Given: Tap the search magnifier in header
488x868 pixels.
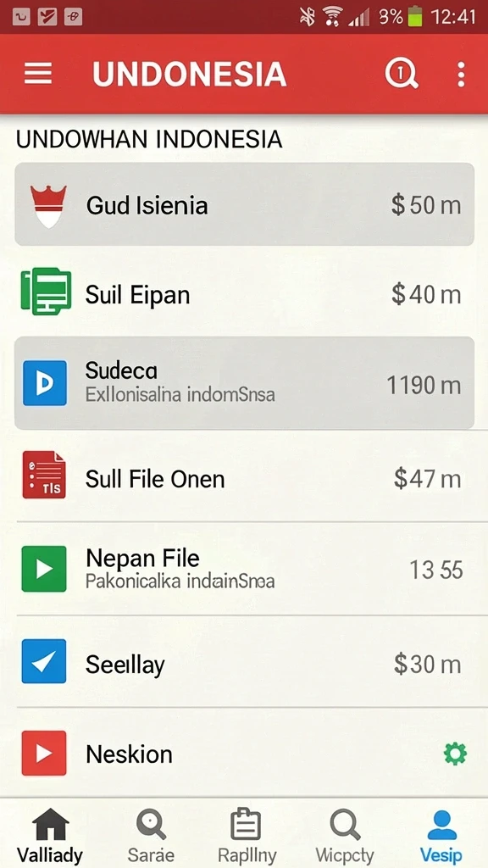Looking at the screenshot, I should [402, 73].
